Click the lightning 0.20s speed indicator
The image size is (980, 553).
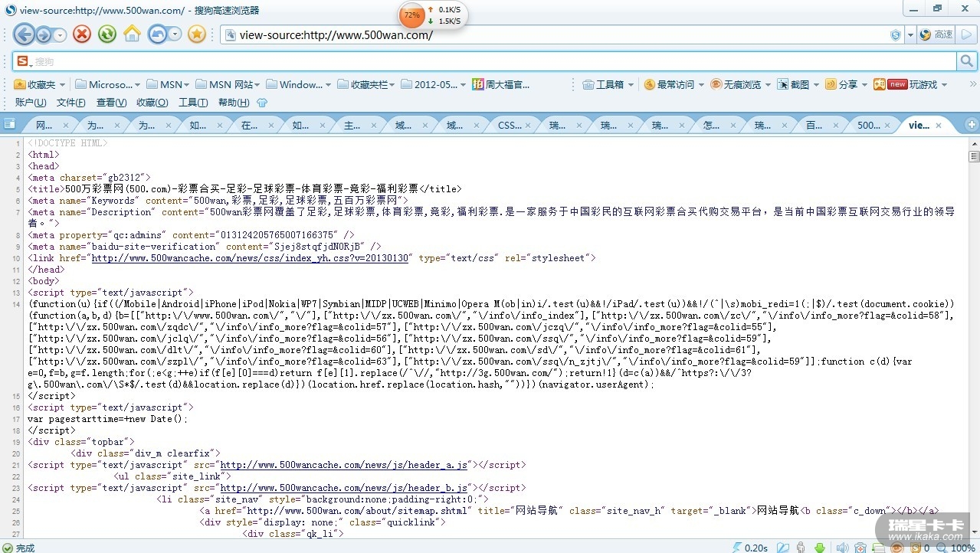coord(750,548)
